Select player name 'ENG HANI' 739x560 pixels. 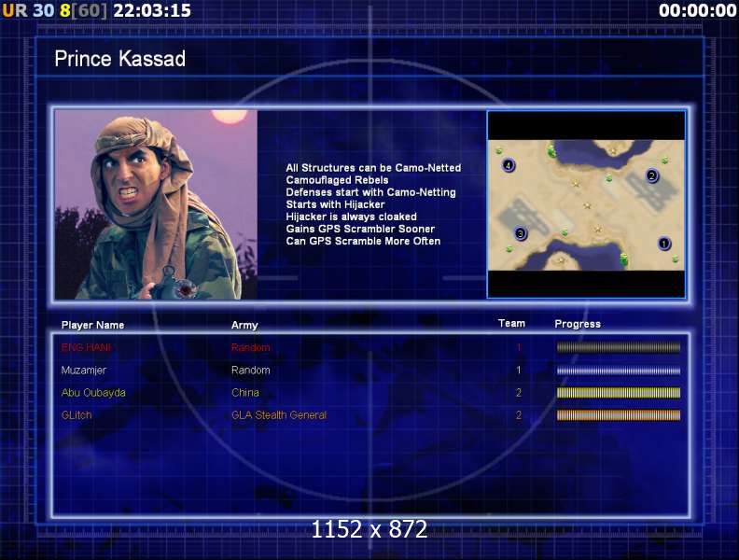(86, 347)
